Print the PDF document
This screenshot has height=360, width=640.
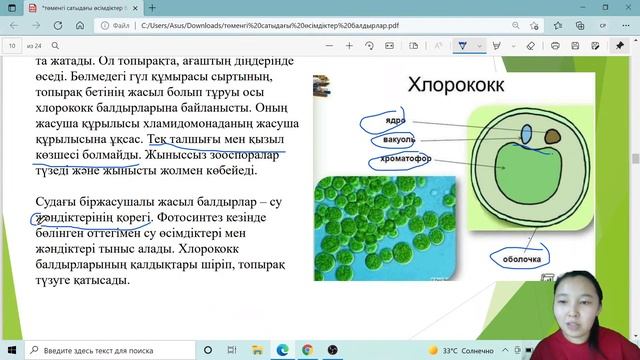coord(555,46)
